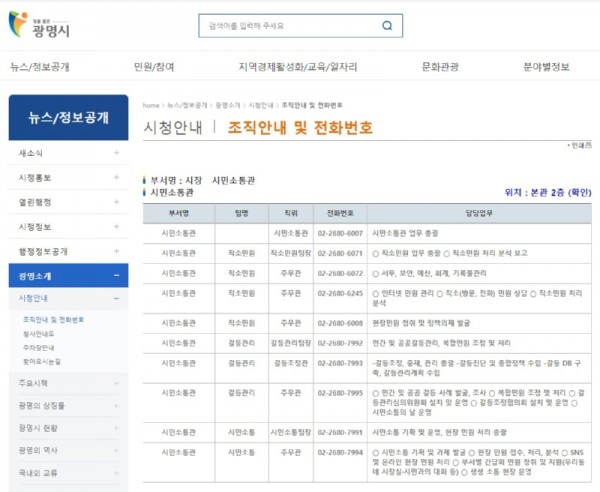Focus the search input field
Viewport: 600px width, 492px height.
(300, 26)
